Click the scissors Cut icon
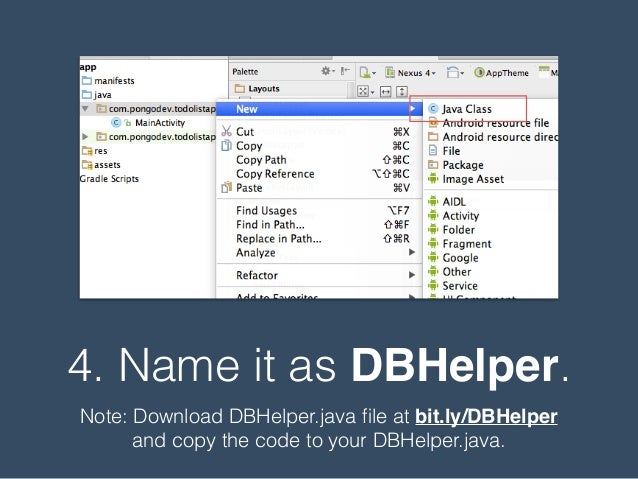This screenshot has width=638, height=479. click(226, 131)
